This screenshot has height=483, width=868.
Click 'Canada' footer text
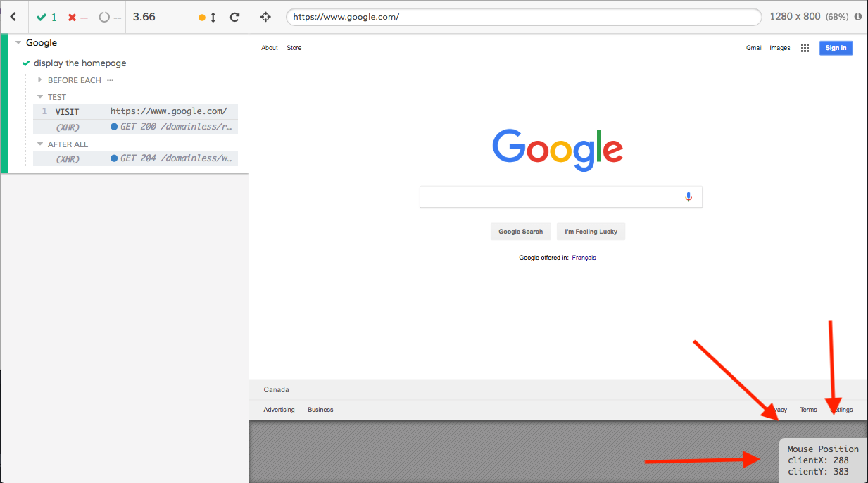tap(276, 390)
